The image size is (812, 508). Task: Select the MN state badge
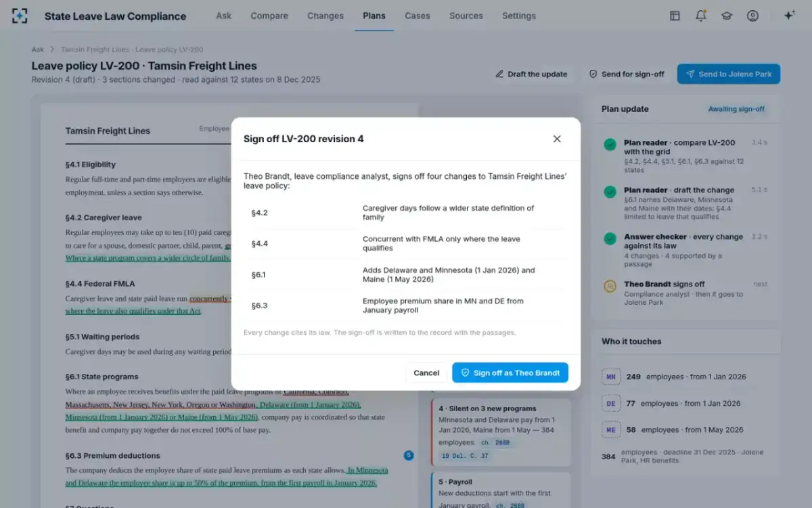tap(611, 377)
